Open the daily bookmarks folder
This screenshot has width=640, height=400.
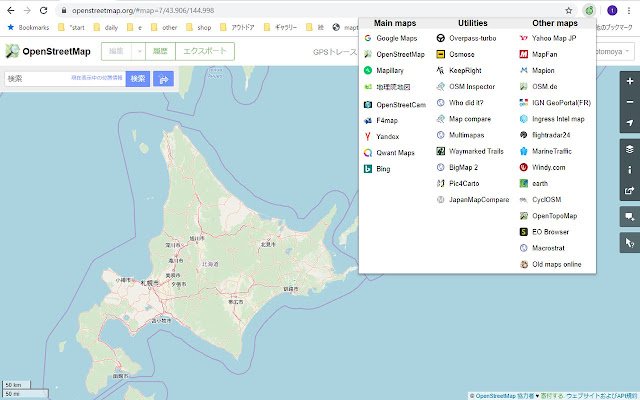pyautogui.click(x=106, y=27)
